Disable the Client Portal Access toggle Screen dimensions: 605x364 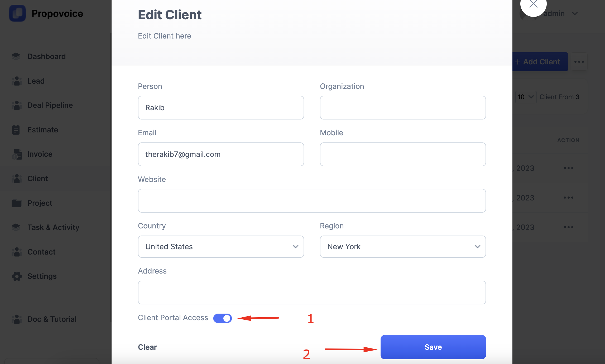coord(223,318)
